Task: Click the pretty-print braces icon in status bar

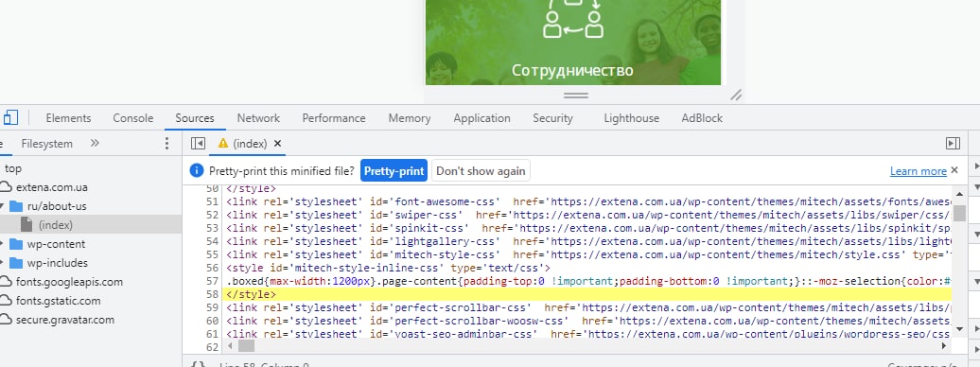Action: pos(198,365)
